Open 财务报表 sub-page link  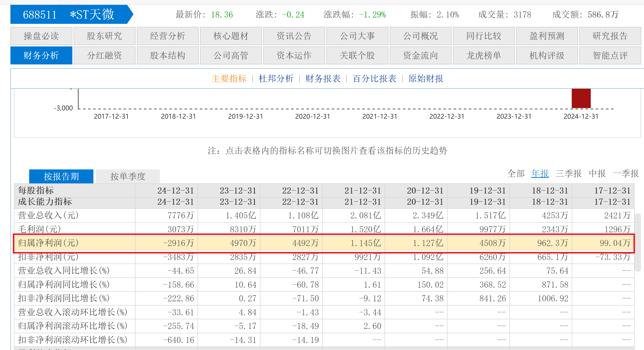(323, 79)
